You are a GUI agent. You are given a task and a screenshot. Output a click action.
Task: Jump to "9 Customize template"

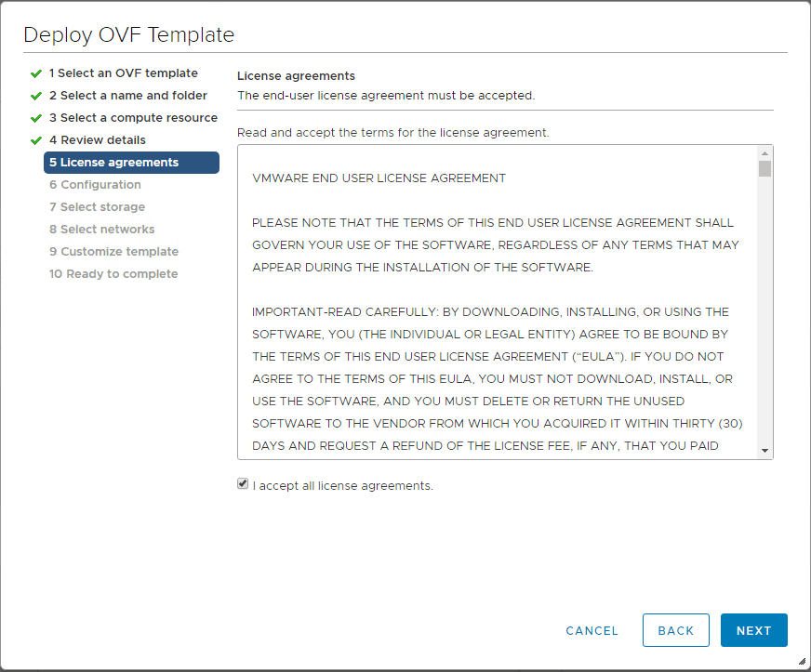point(113,251)
